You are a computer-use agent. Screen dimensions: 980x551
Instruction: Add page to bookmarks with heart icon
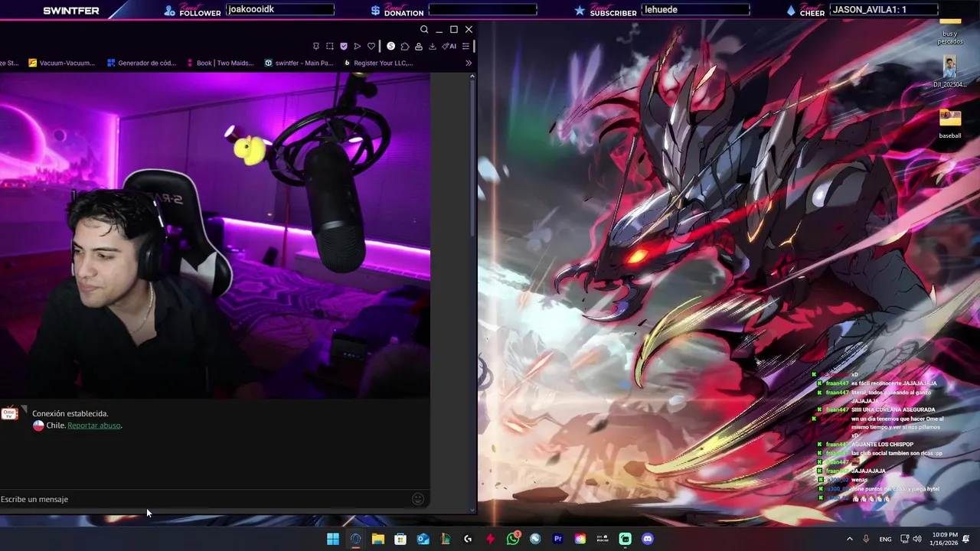[371, 46]
